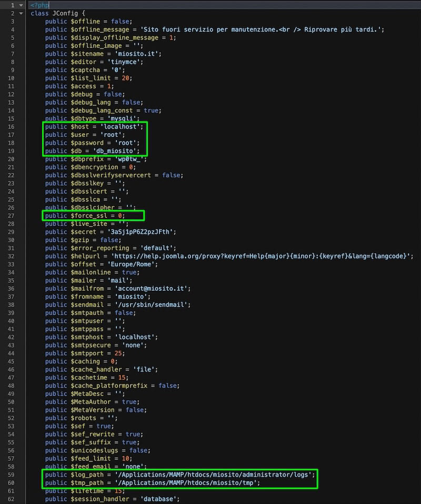Viewport: 421px width, 504px height.
Task: Click the '$MetaVersion = false;' line
Action: click(x=96, y=410)
